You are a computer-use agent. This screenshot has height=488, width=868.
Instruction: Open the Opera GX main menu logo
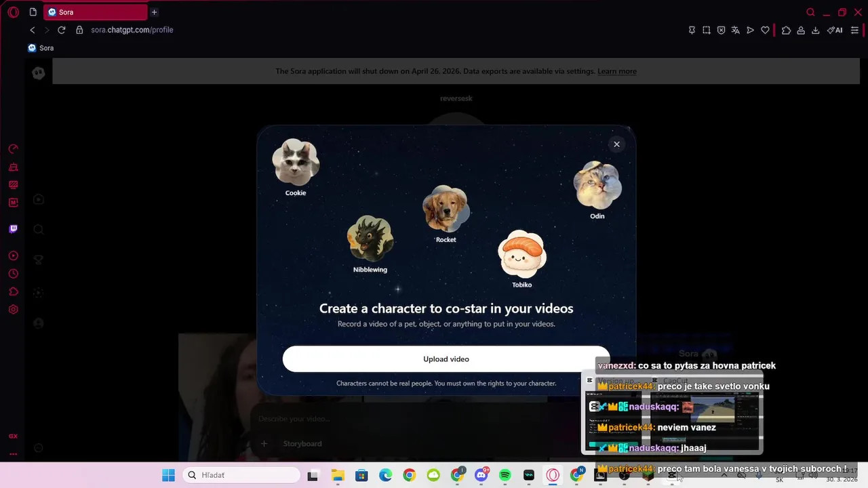(13, 12)
